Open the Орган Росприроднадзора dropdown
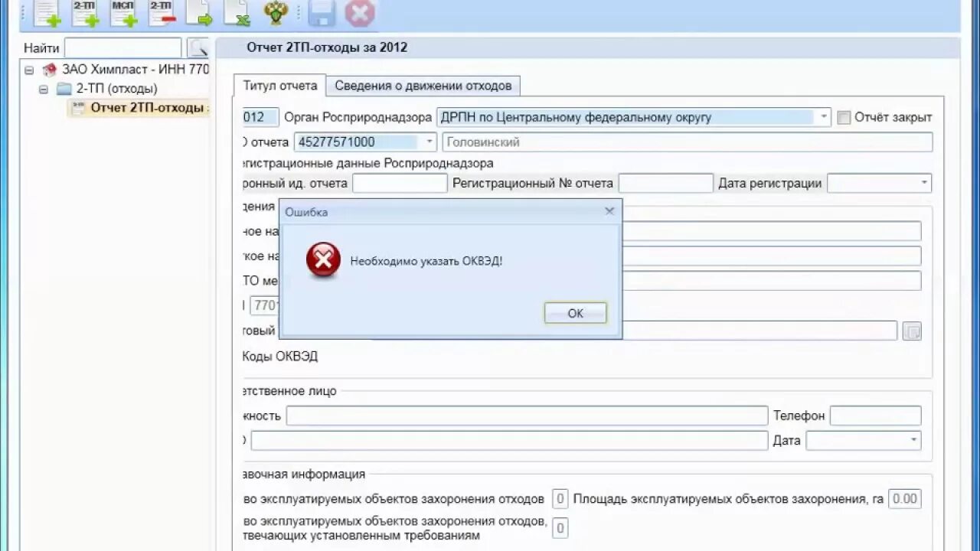 point(823,117)
